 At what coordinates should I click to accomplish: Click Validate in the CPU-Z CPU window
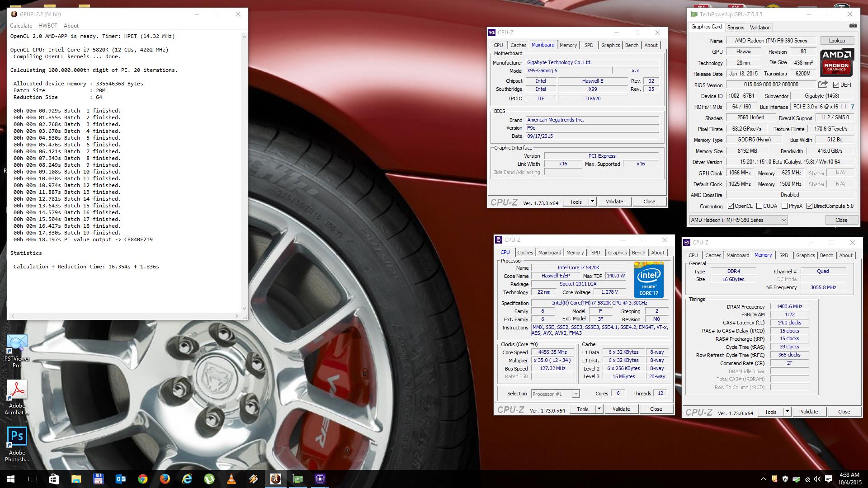(x=621, y=409)
